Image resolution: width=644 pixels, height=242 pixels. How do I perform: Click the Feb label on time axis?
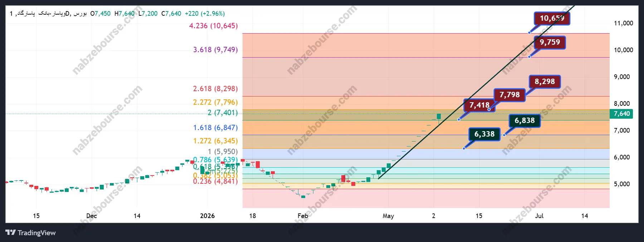point(303,216)
